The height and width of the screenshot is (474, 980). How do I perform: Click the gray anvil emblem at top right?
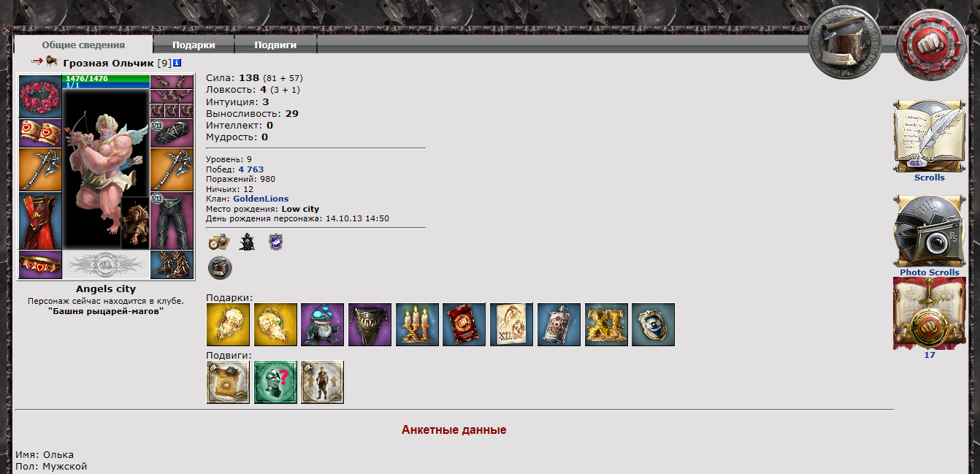[x=843, y=41]
